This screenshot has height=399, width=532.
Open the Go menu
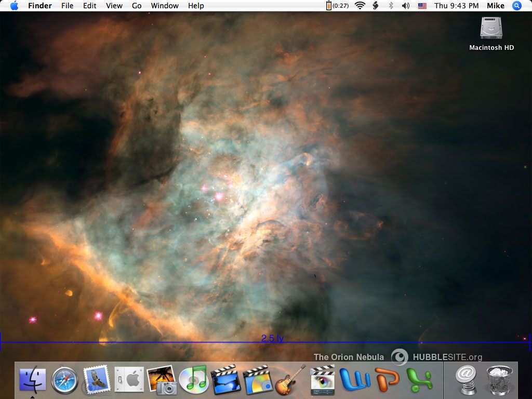tap(137, 5)
